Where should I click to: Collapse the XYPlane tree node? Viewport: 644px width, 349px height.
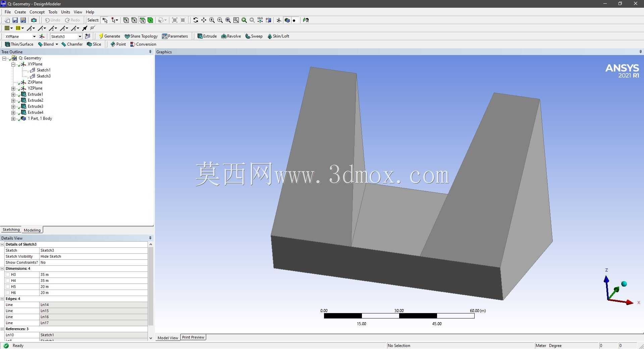[x=13, y=64]
